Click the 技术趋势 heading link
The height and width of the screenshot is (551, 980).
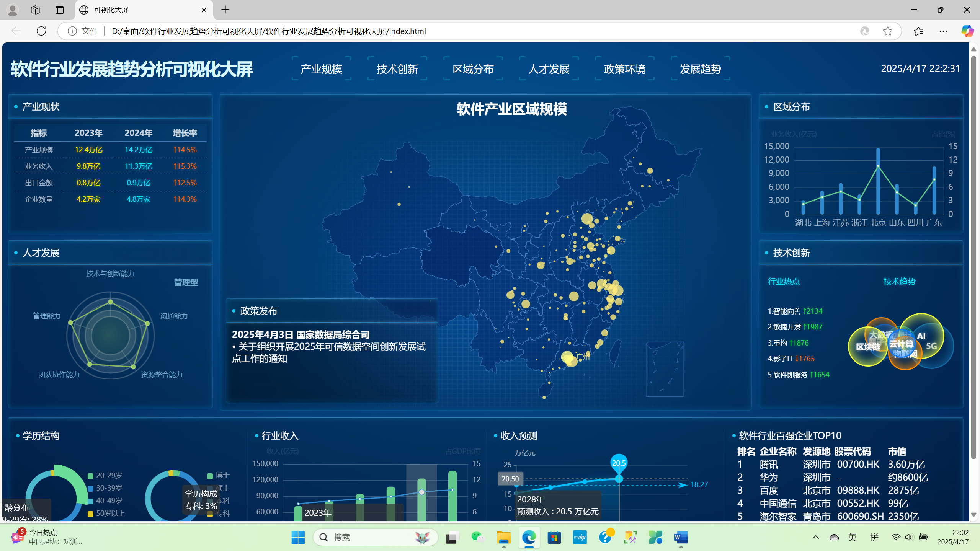[x=899, y=282]
